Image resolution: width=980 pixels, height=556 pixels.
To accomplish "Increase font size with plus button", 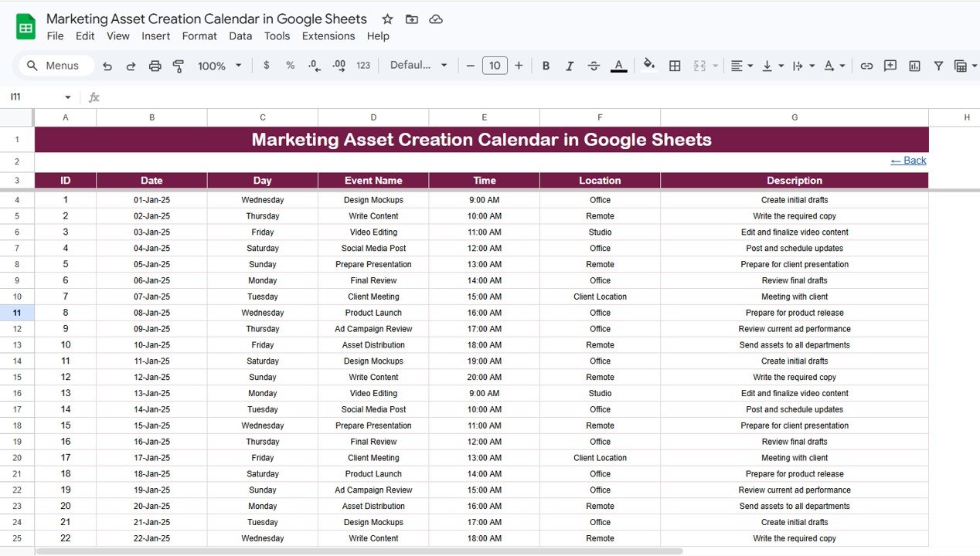I will (x=519, y=66).
